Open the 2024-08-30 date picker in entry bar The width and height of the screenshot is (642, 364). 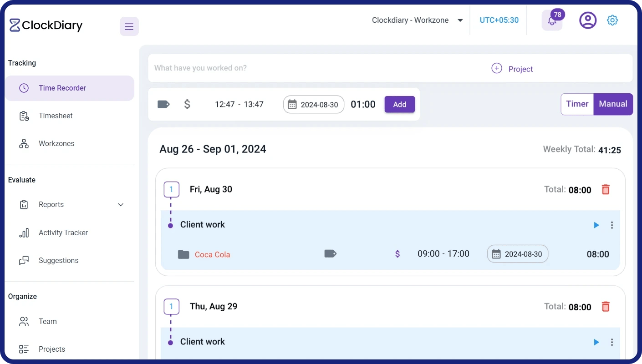[314, 104]
